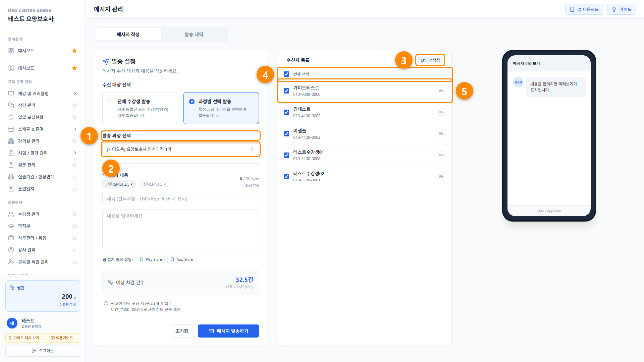
Task: Select 전체 수강생 발송 radio option
Action: tap(111, 102)
